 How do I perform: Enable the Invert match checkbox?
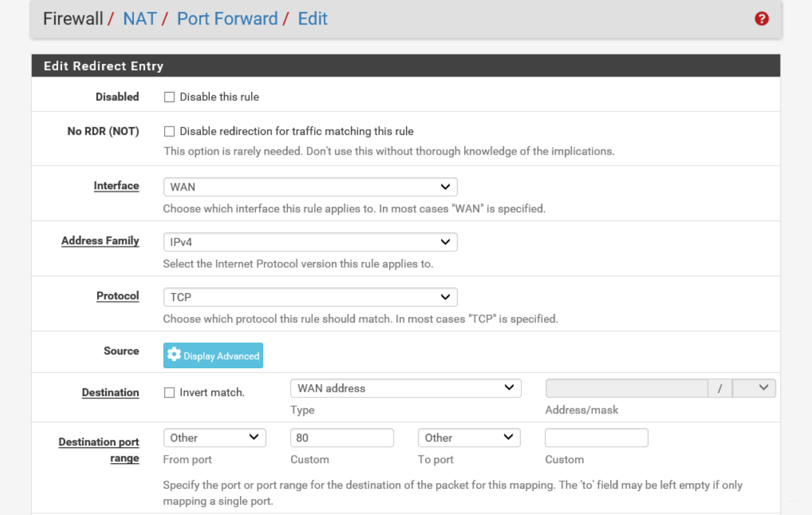169,393
